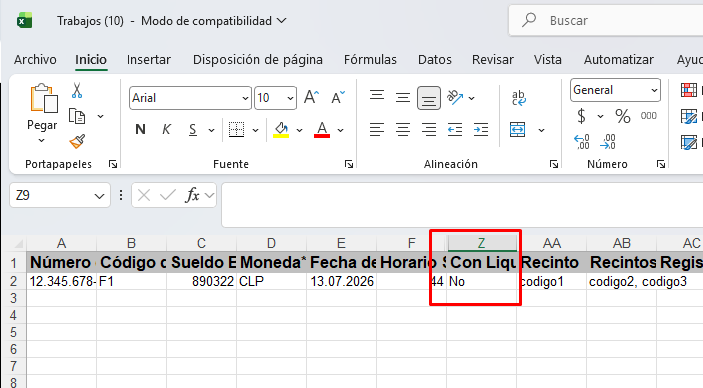
Task: Apply percent style format
Action: point(623,116)
